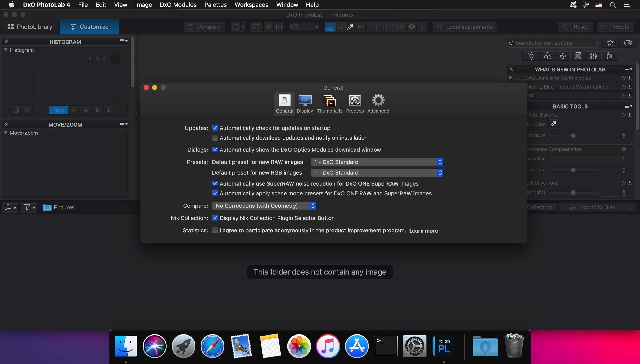Close the Histogram palette

click(x=7, y=42)
